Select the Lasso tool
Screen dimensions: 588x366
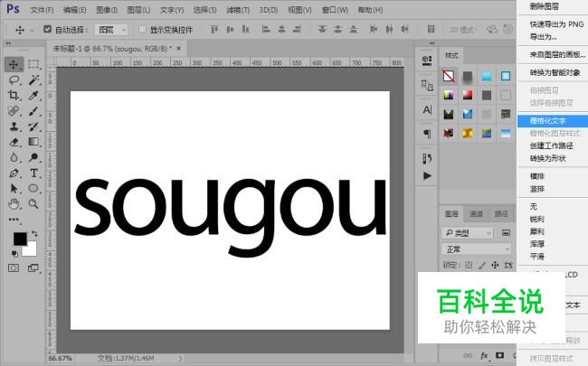[14, 80]
